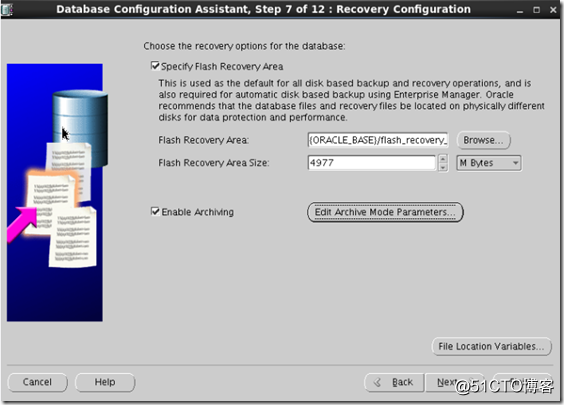
Task: Go Back to the previous step
Action: point(395,382)
